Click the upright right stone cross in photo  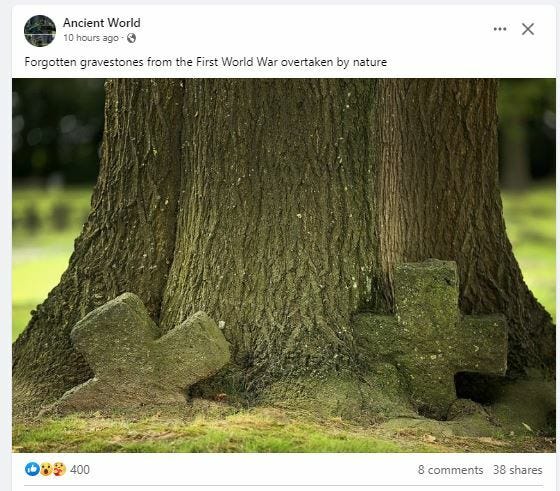tap(430, 334)
